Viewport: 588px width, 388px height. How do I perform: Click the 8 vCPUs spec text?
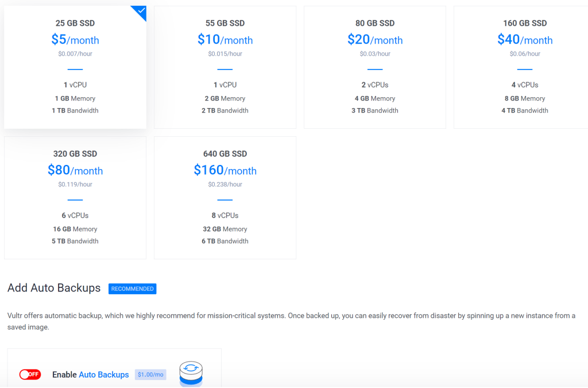(x=225, y=216)
